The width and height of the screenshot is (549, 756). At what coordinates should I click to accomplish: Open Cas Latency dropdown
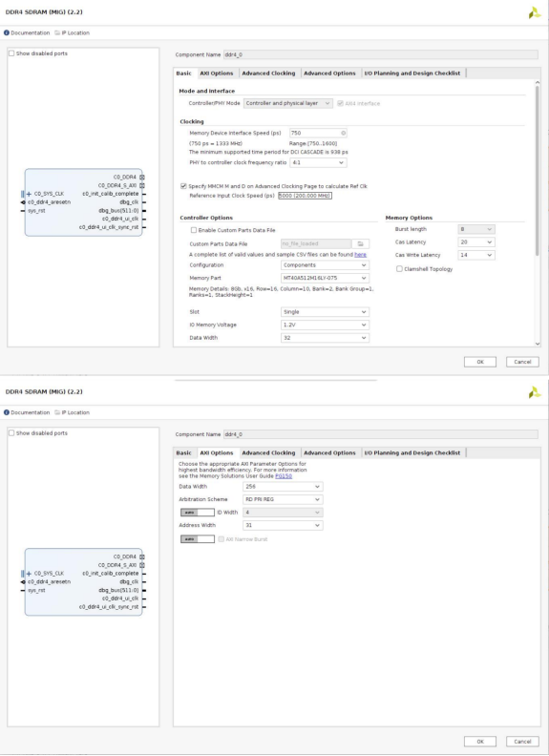point(476,242)
